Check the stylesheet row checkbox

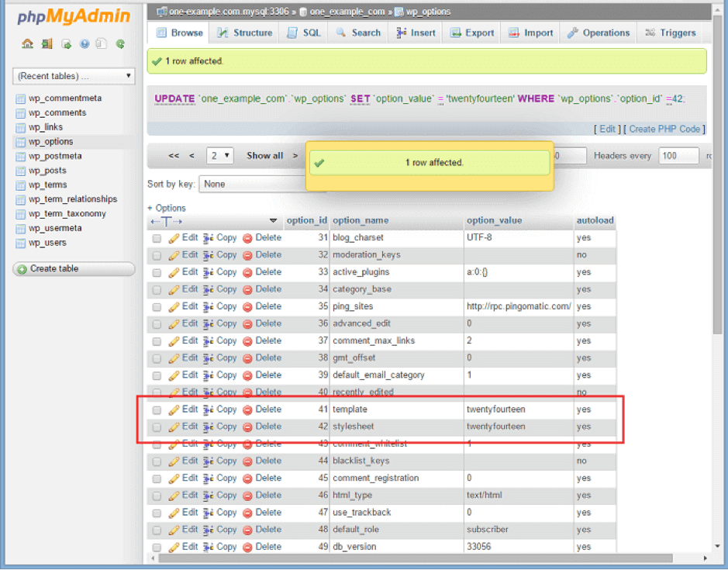[x=157, y=427]
